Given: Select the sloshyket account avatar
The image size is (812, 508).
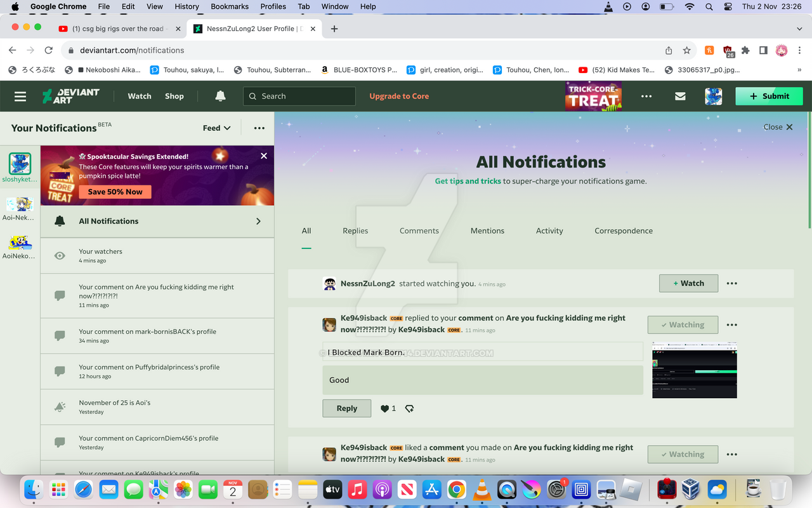Looking at the screenshot, I should tap(20, 163).
